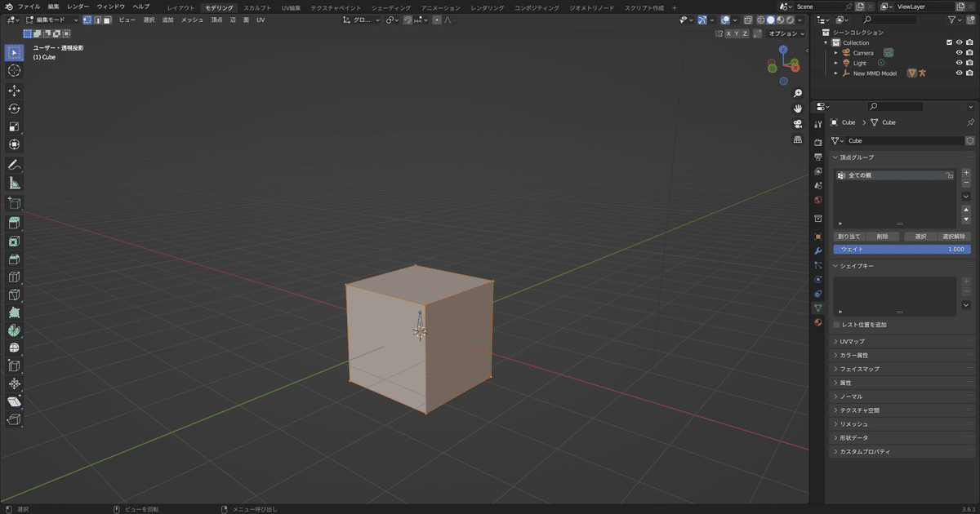This screenshot has width=980, height=514.
Task: Select the Add Cube tool
Action: (x=14, y=203)
